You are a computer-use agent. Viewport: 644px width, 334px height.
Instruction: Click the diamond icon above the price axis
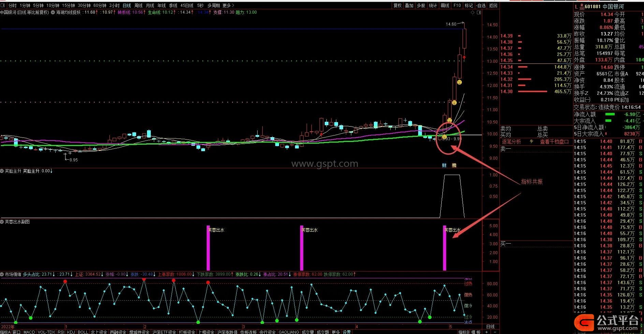click(473, 12)
